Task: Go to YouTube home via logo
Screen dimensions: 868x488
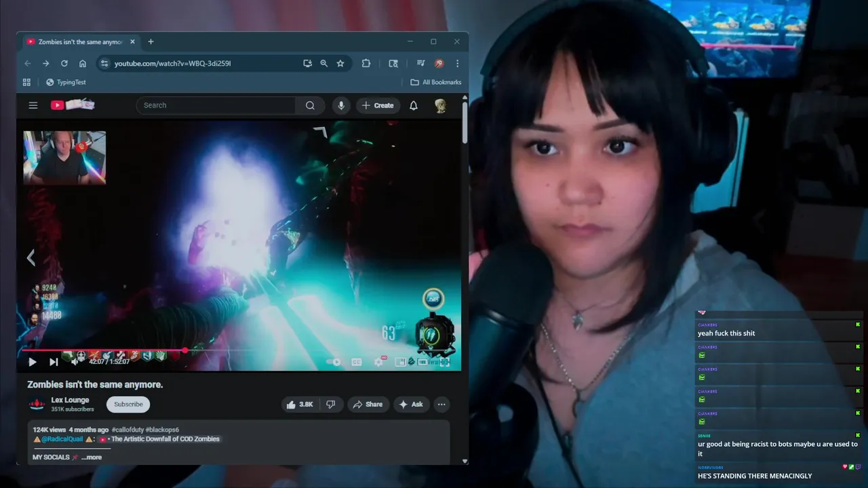Action: tap(72, 104)
